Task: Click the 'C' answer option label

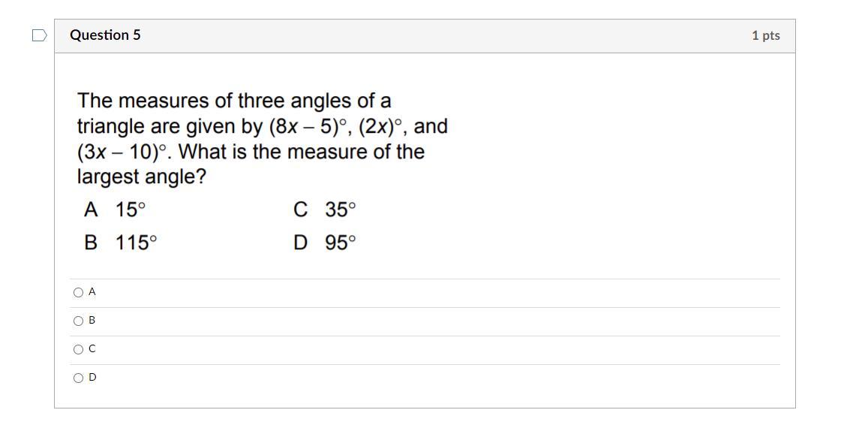Action: tap(92, 349)
